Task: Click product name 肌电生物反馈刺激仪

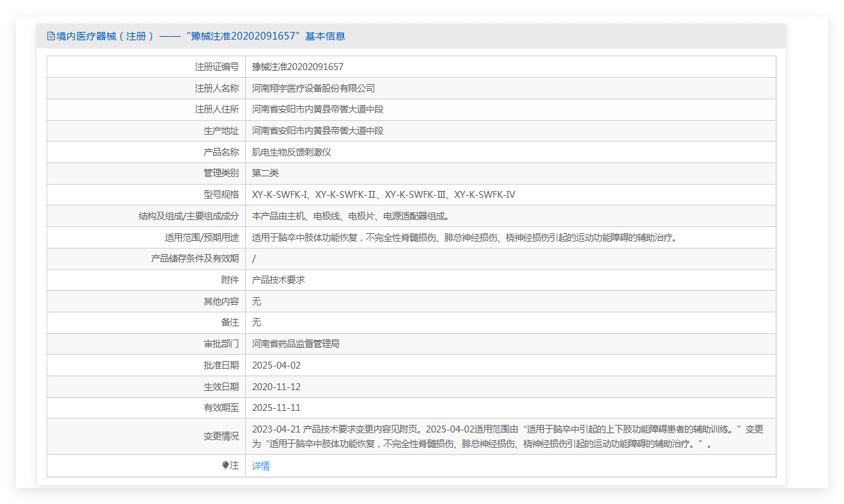Action: [292, 152]
